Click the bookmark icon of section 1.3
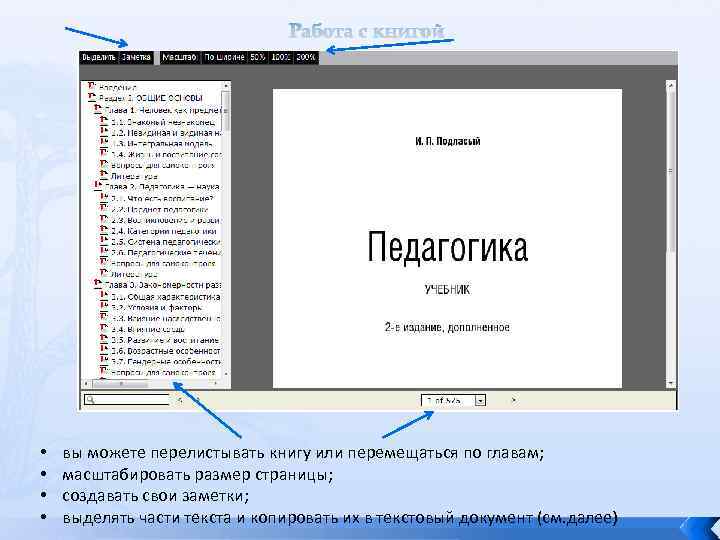This screenshot has height=540, width=720. [x=104, y=143]
